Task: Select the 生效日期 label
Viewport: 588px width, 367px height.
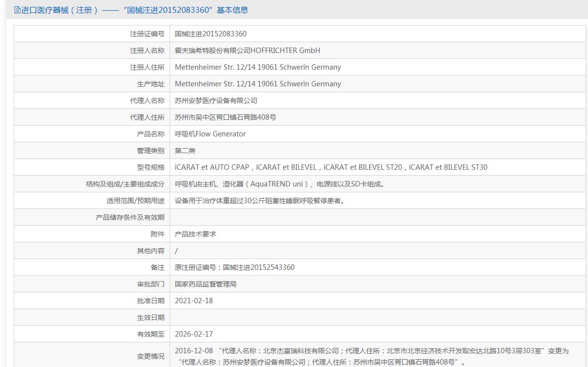Action: [151, 318]
